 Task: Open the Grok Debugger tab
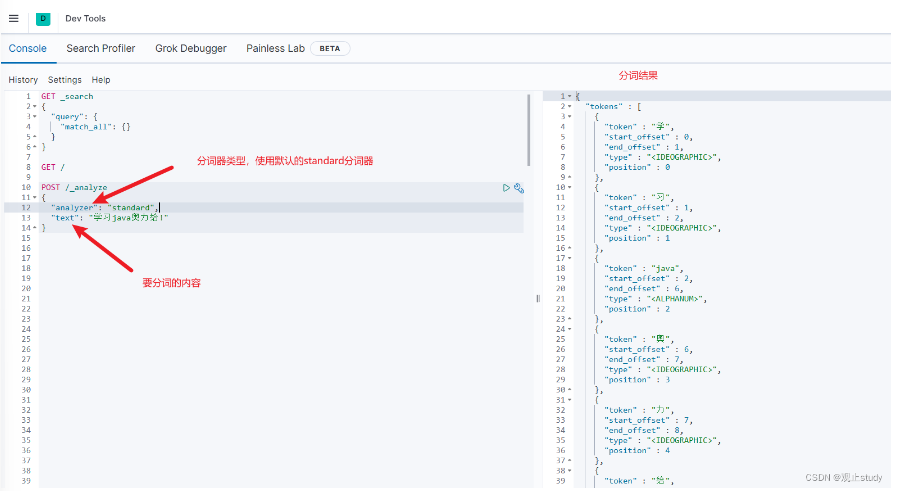pyautogui.click(x=191, y=49)
